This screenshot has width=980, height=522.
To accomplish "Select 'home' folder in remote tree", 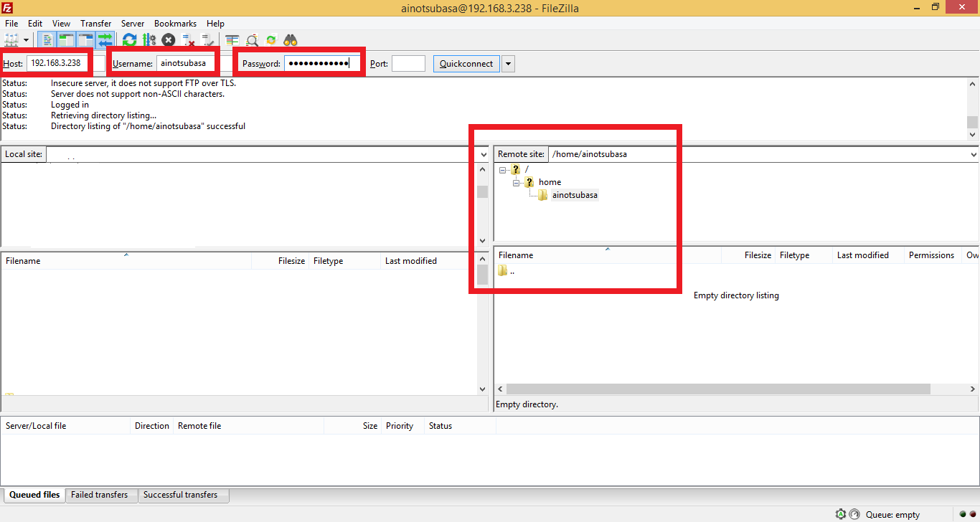I will pyautogui.click(x=550, y=182).
